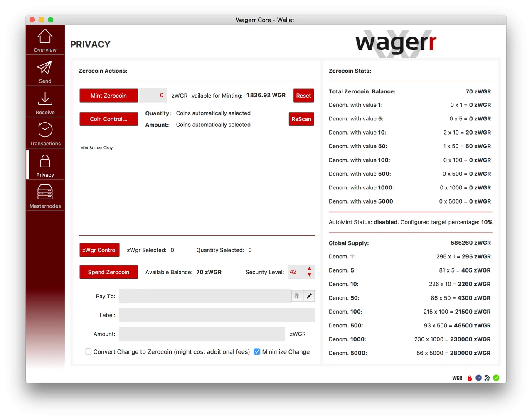532x420 pixels.
Task: Click the red close window button
Action: [32, 20]
